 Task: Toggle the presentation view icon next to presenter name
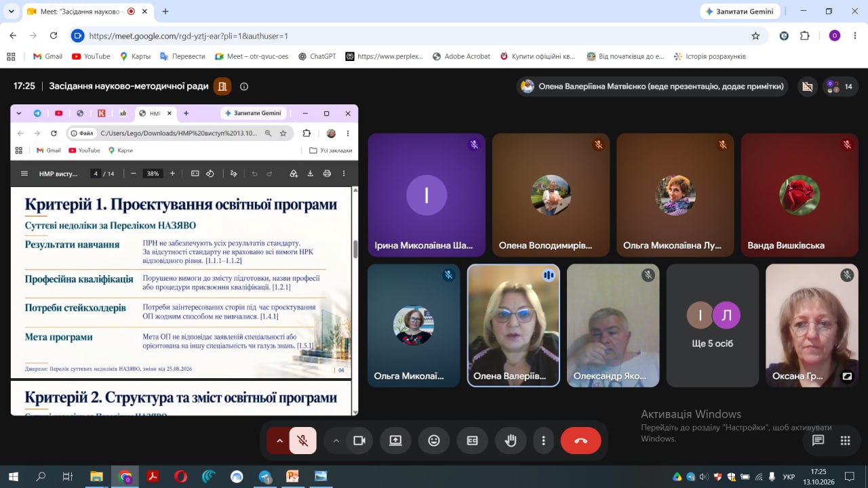807,86
